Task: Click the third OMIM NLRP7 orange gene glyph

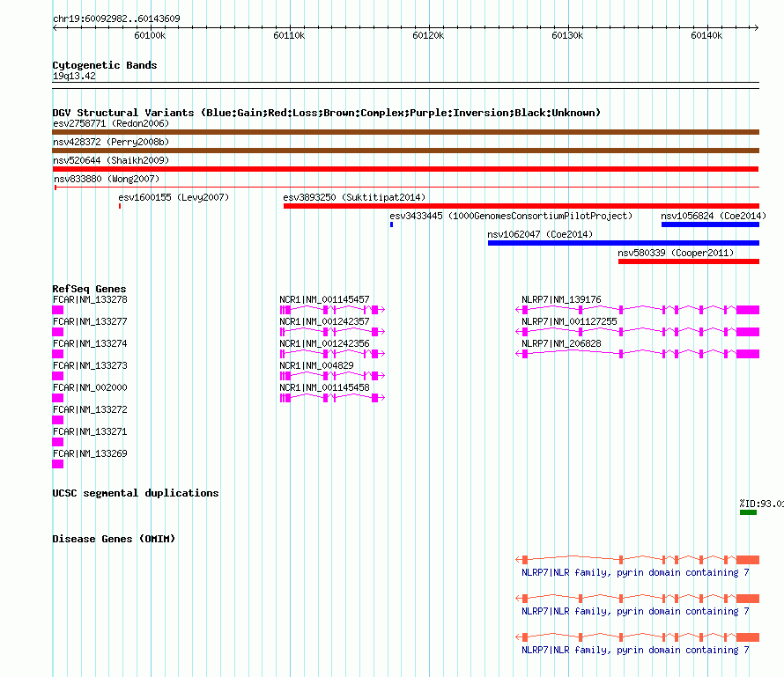Action: click(x=638, y=637)
